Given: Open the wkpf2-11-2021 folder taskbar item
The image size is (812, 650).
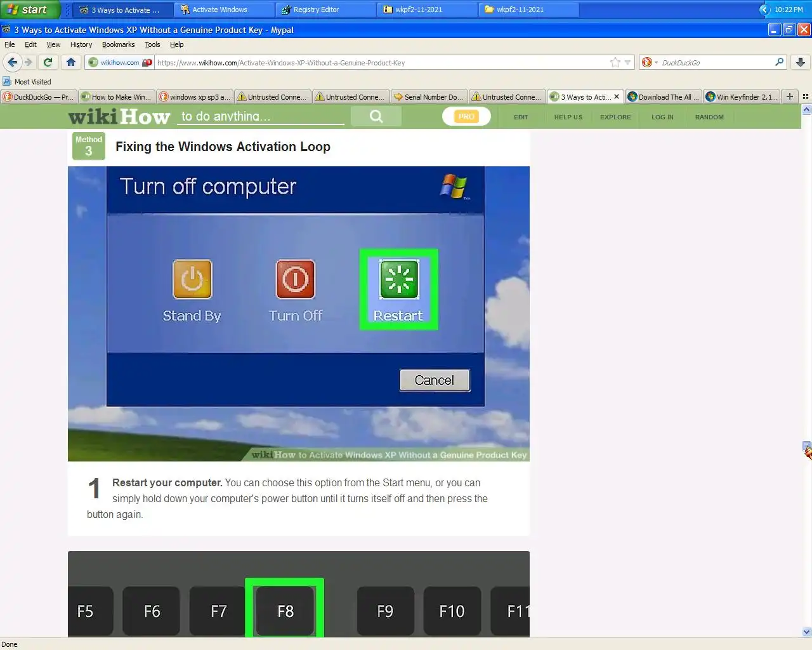Looking at the screenshot, I should click(x=529, y=10).
